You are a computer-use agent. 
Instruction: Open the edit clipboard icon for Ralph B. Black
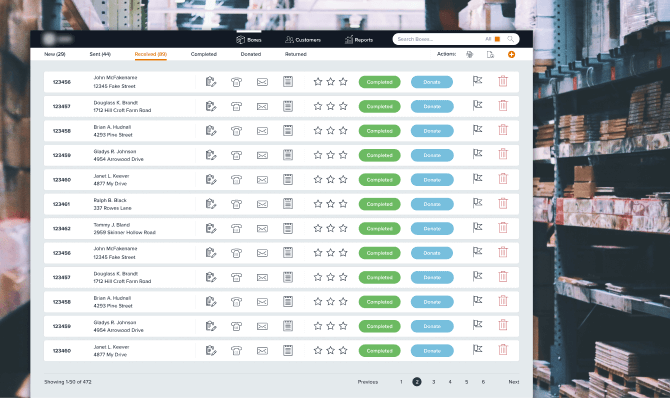(x=211, y=204)
